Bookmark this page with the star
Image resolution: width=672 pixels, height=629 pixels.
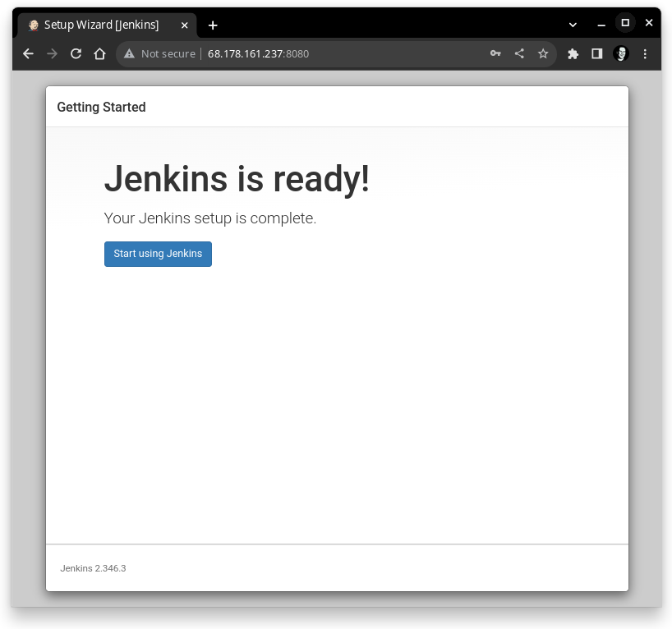coord(543,53)
